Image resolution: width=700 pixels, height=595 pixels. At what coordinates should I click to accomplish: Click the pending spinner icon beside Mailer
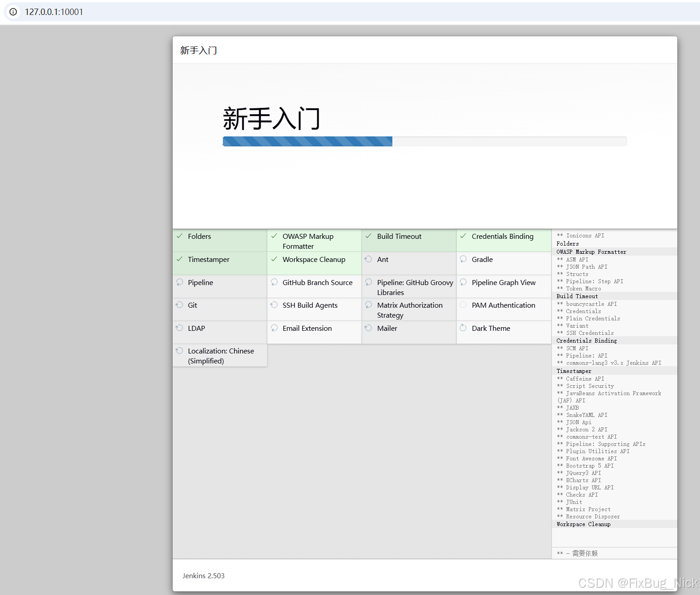(x=368, y=328)
